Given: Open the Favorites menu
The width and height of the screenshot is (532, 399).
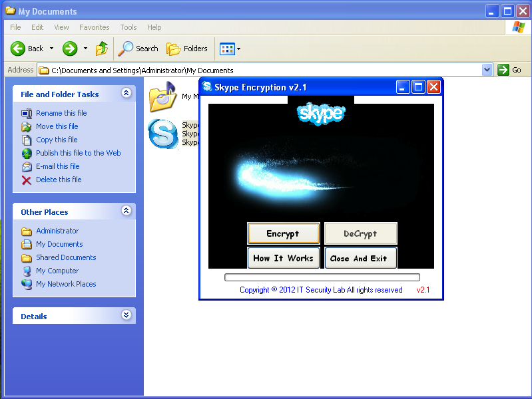Looking at the screenshot, I should (95, 27).
